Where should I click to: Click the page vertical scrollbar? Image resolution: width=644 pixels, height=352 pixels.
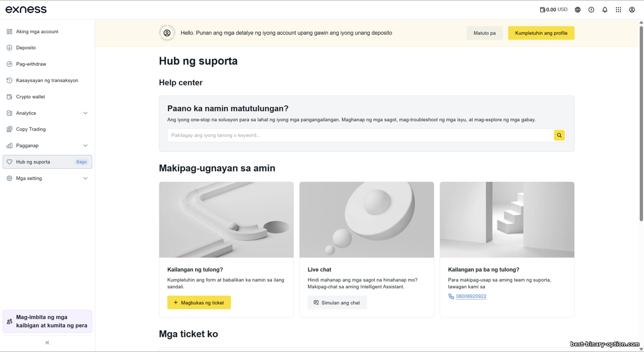point(641,124)
